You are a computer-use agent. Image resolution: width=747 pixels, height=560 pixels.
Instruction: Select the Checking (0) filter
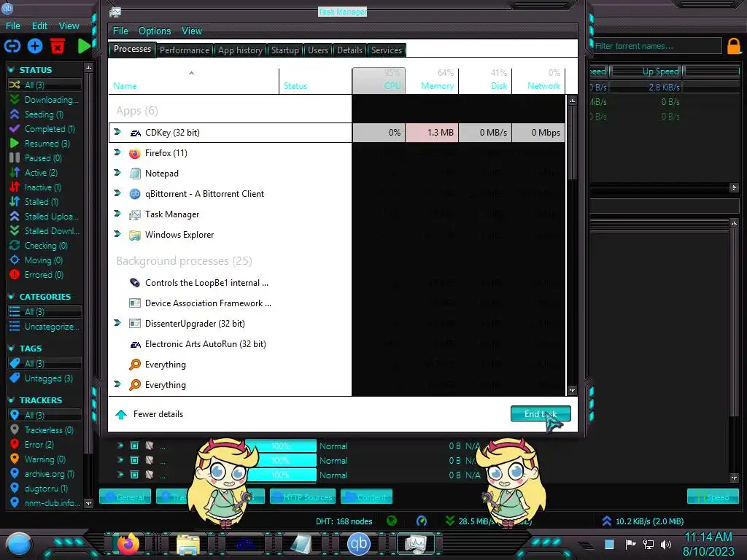[44, 245]
